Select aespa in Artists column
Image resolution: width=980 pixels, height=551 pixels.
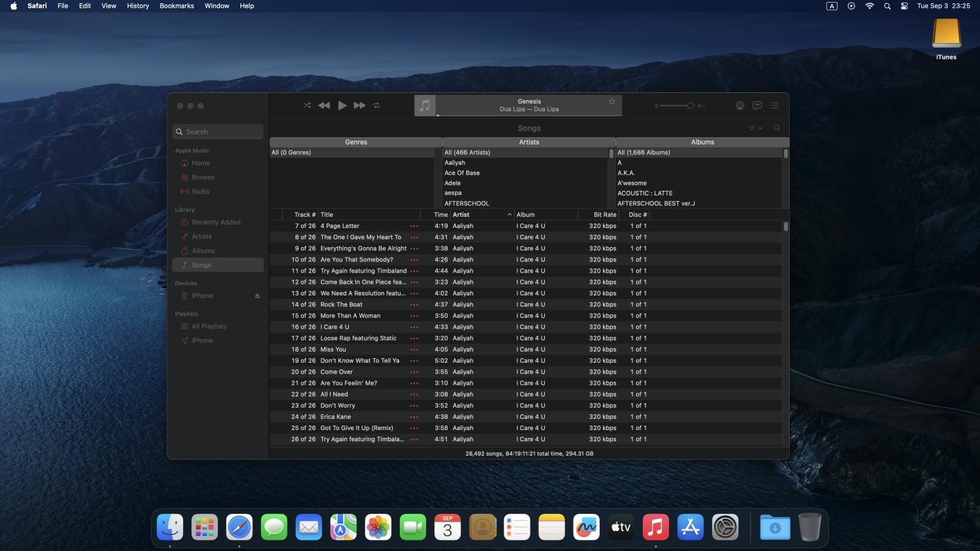point(525,193)
